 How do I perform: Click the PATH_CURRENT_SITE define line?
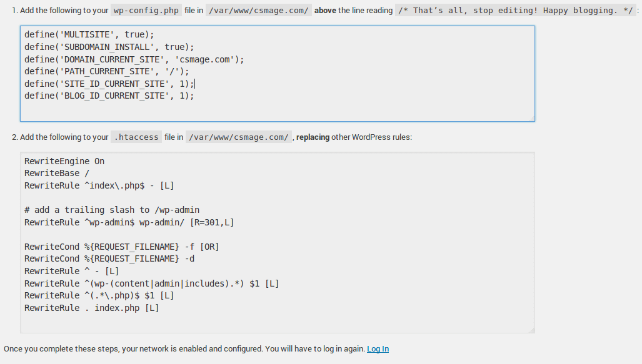coord(106,71)
